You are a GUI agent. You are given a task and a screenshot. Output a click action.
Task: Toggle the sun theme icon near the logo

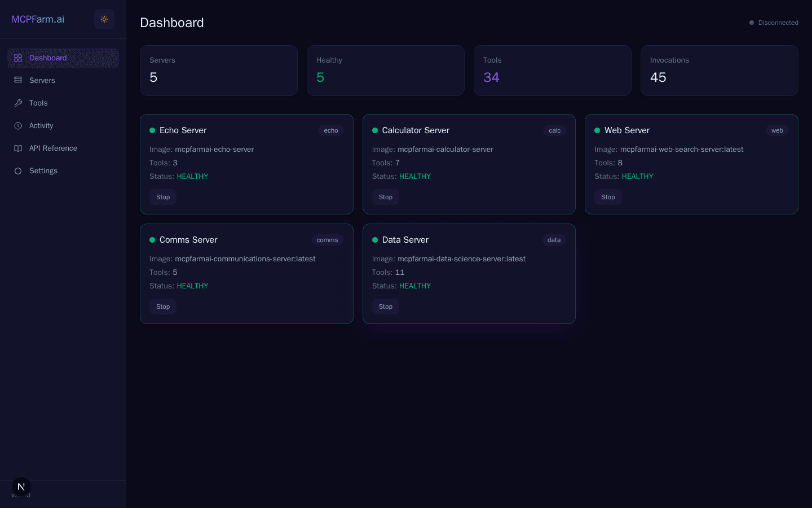pos(104,19)
